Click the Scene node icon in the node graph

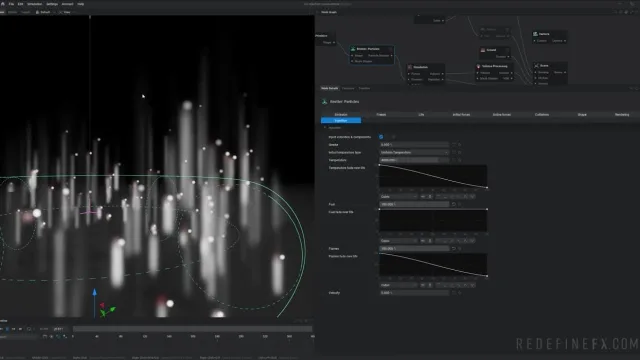[536, 66]
